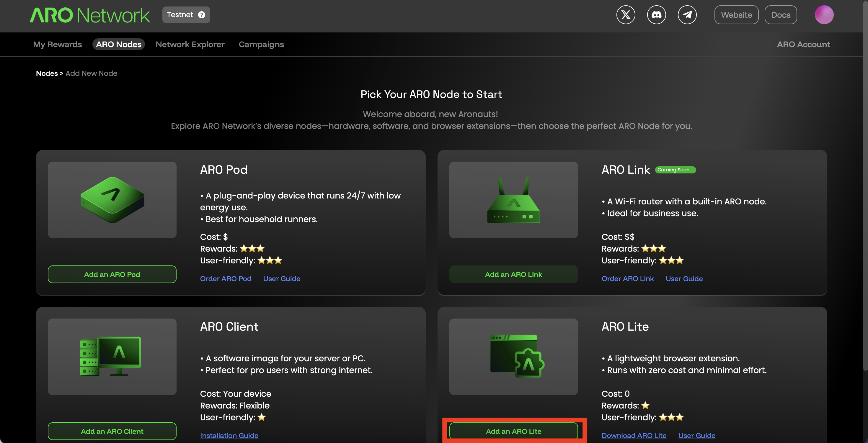This screenshot has height=443, width=868.
Task: Open the X (Twitter) social icon
Action: 626,15
